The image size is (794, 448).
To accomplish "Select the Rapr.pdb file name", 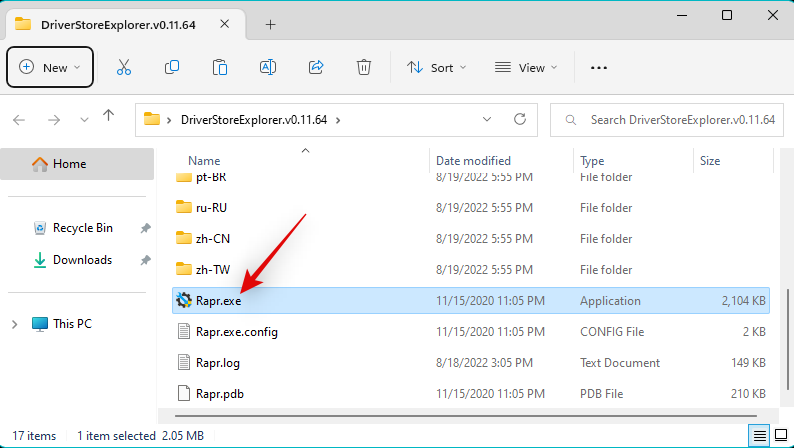I will point(220,394).
